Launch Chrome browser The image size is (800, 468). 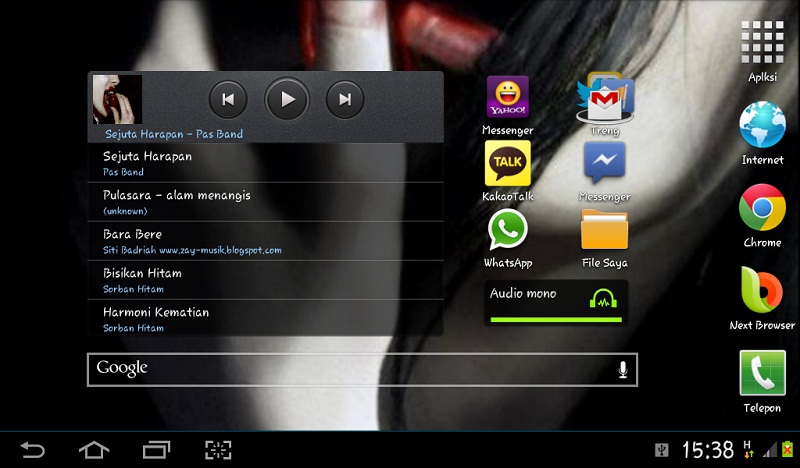click(762, 208)
